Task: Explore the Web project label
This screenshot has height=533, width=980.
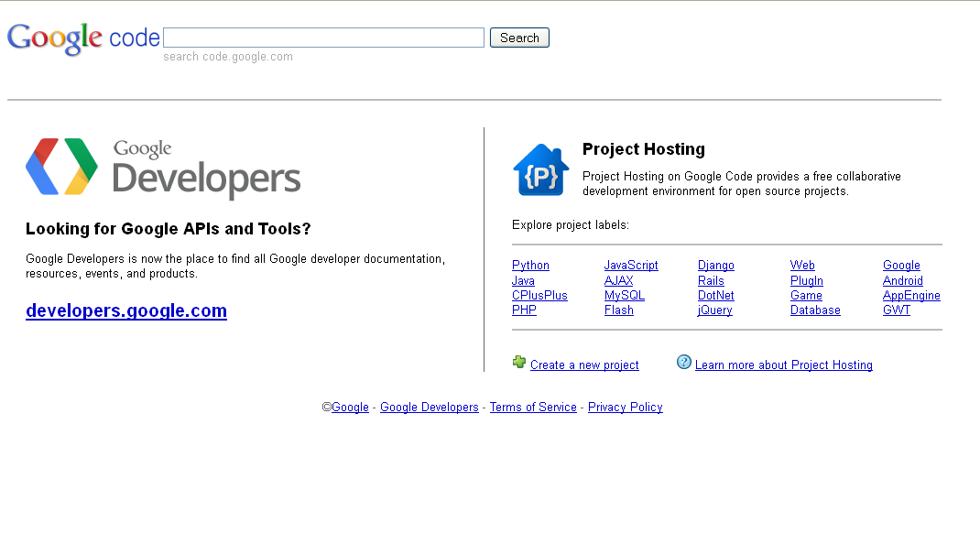Action: (x=802, y=265)
